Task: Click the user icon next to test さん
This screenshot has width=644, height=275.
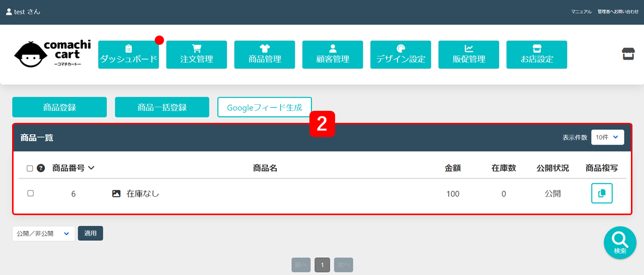Action: [9, 12]
